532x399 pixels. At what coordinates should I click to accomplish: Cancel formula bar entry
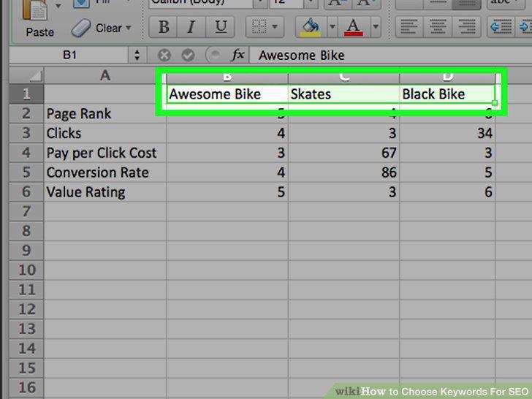(x=164, y=56)
